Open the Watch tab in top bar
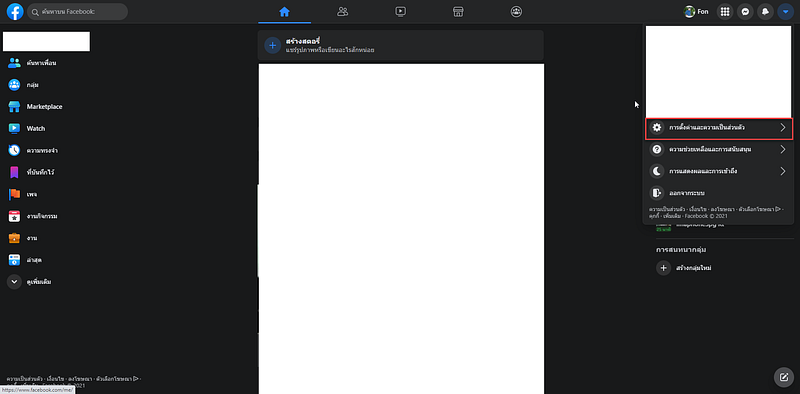This screenshot has height=394, width=800. [401, 11]
